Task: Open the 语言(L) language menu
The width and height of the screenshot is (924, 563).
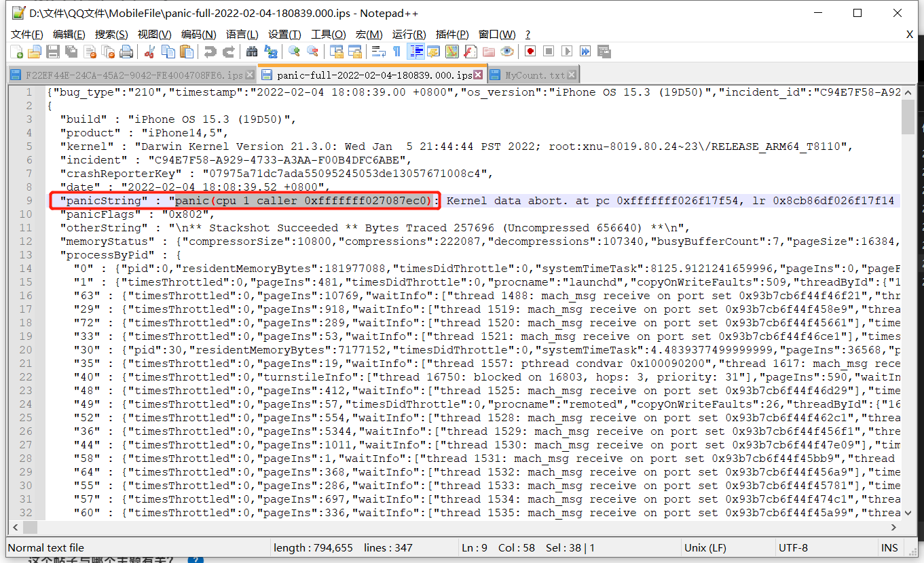Action: (x=242, y=35)
